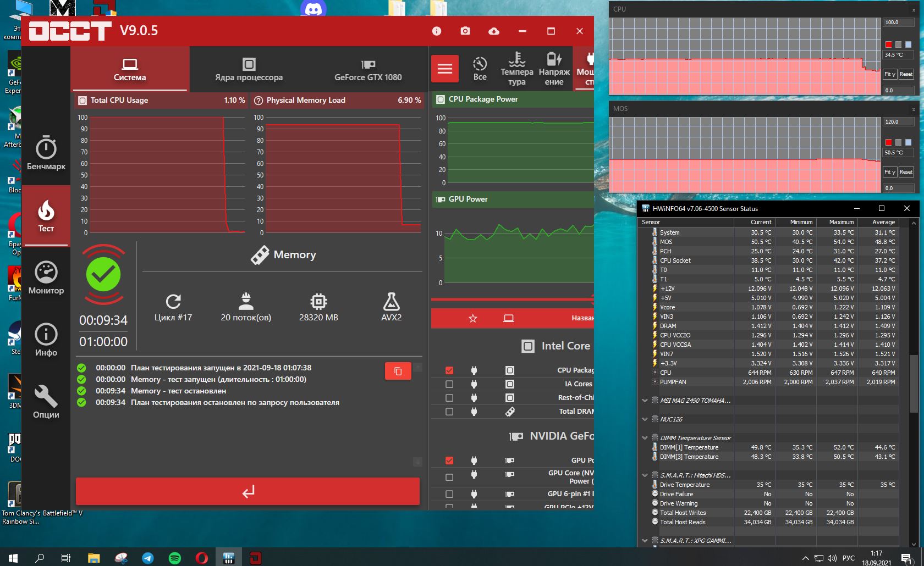Collapse the S.M.A.R.T. Hitachi HDS group
The width and height of the screenshot is (924, 566).
[645, 475]
